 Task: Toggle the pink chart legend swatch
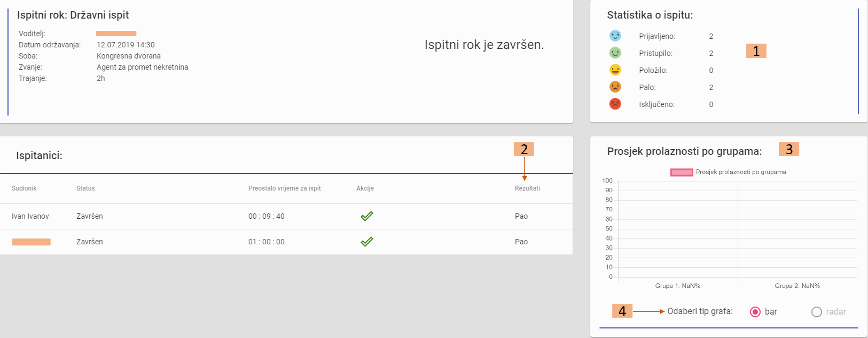pos(681,172)
